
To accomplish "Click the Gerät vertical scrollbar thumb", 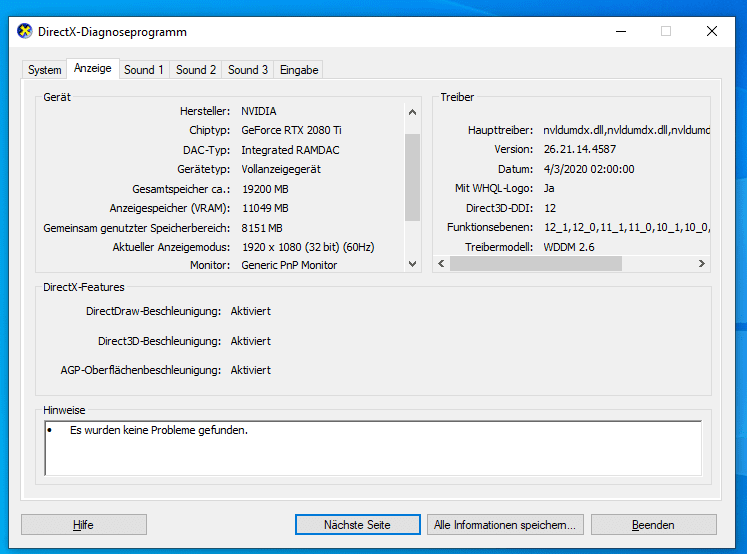I will tap(413, 177).
